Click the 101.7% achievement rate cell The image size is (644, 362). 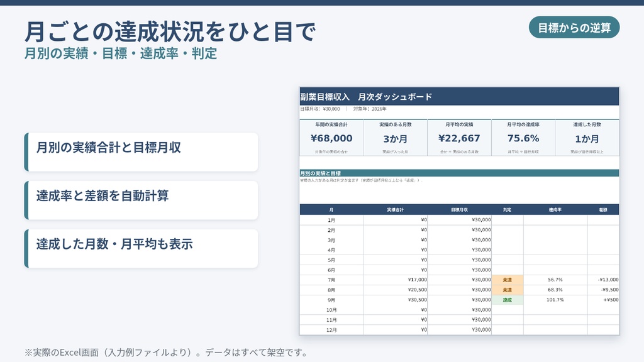(555, 300)
